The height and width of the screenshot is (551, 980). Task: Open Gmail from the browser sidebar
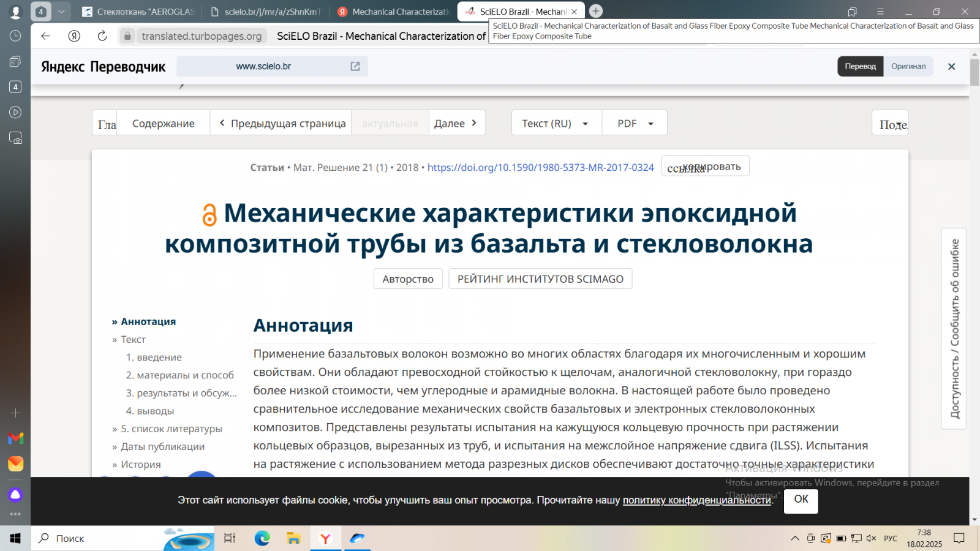tap(15, 438)
